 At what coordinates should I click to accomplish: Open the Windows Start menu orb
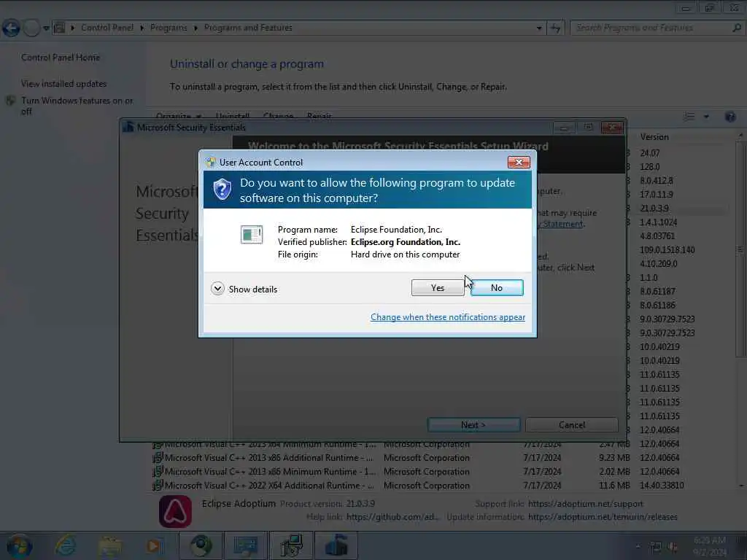point(19,545)
